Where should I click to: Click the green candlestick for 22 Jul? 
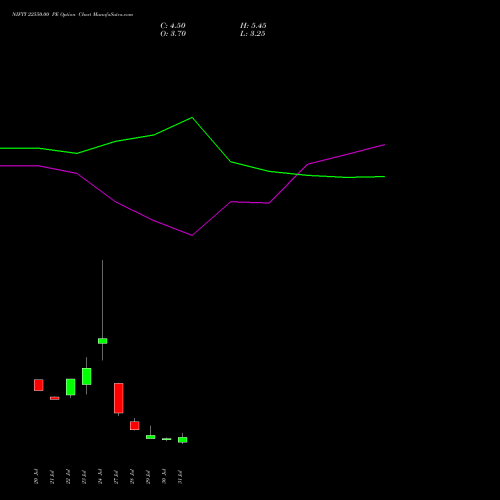click(x=71, y=387)
